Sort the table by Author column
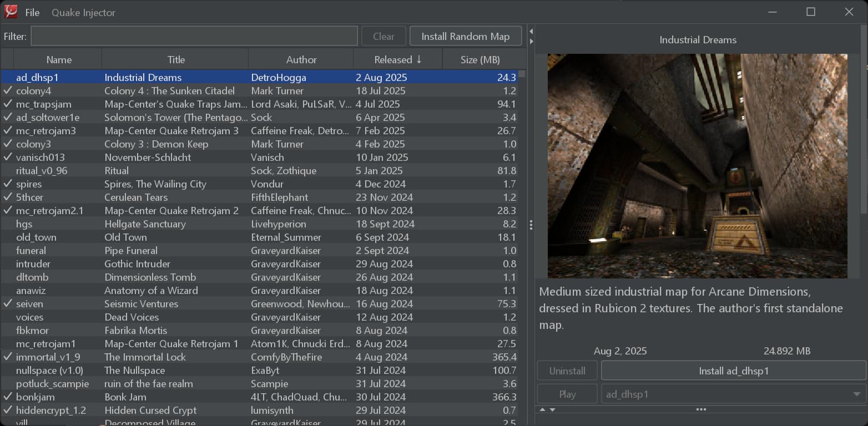The image size is (868, 426). tap(301, 60)
